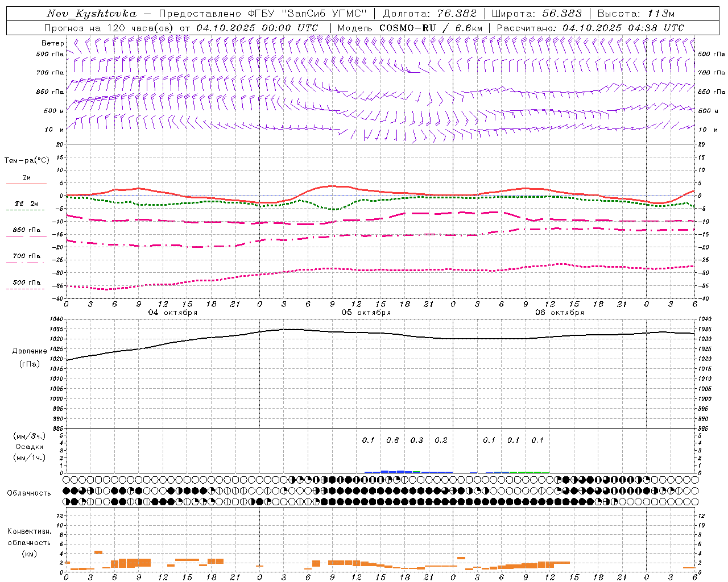This screenshot has height=582, width=728.
Task: Click the 06 октября date label
Action: pos(560,313)
